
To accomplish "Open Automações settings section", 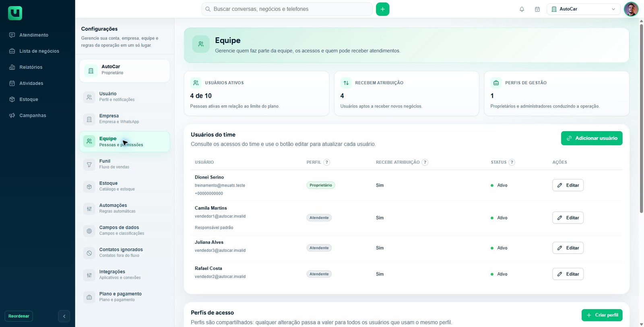I will click(124, 208).
